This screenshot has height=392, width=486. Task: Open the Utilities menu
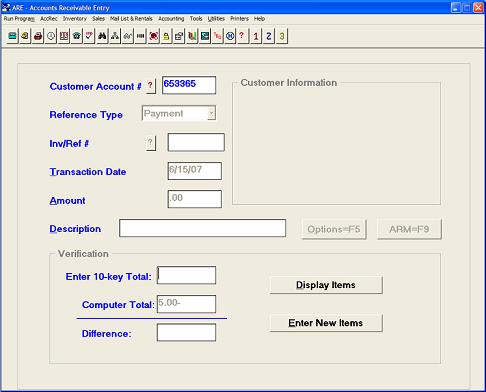[216, 19]
